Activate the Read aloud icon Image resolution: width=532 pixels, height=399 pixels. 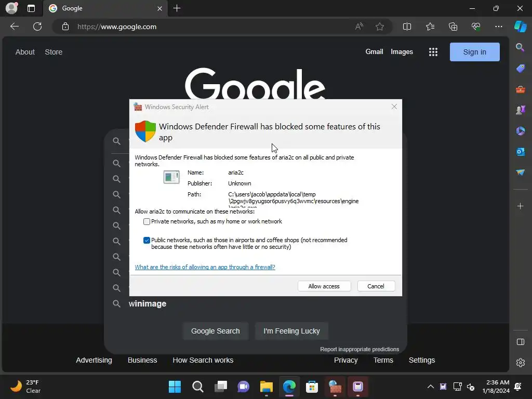click(359, 26)
